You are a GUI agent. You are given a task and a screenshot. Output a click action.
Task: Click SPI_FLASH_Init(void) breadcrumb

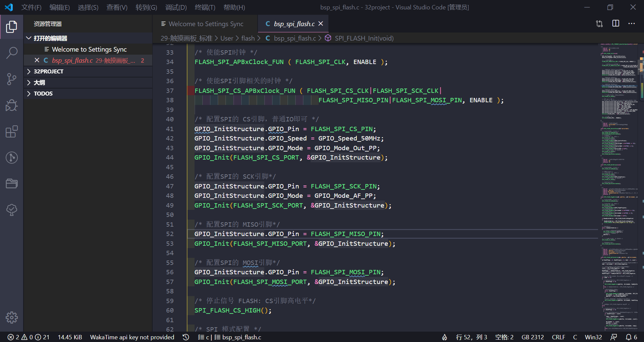click(x=364, y=38)
